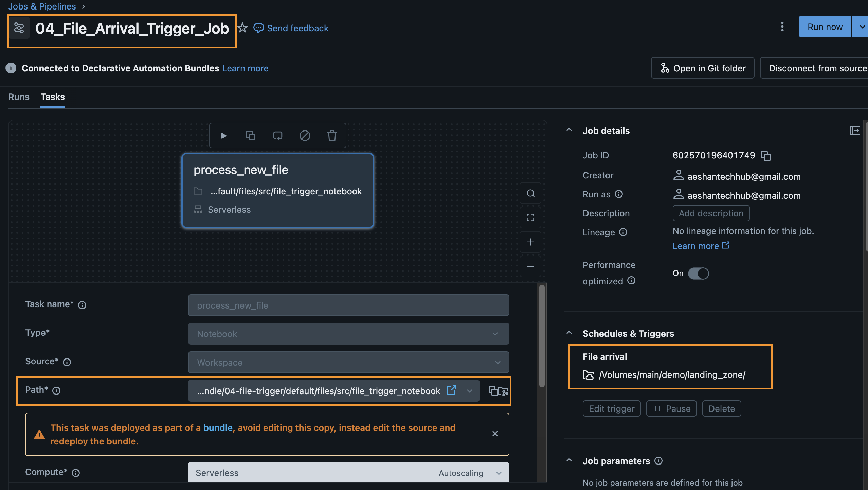Image resolution: width=868 pixels, height=490 pixels.
Task: Collapse the Job parameters section
Action: pyautogui.click(x=569, y=460)
